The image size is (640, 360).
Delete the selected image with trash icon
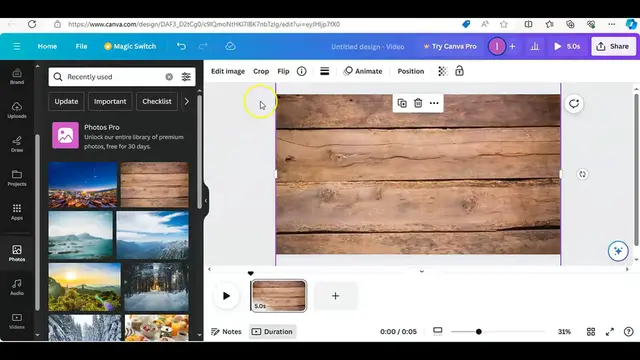[x=418, y=103]
